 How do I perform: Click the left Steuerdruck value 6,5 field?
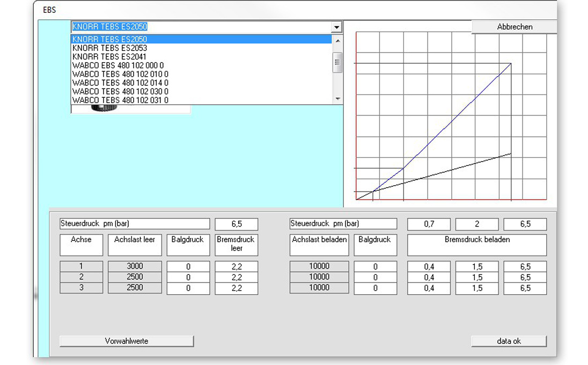[236, 224]
